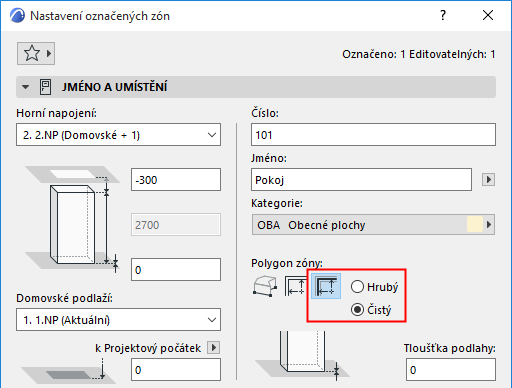Click the top offset field showing -300
The image size is (512, 388).
tap(176, 180)
